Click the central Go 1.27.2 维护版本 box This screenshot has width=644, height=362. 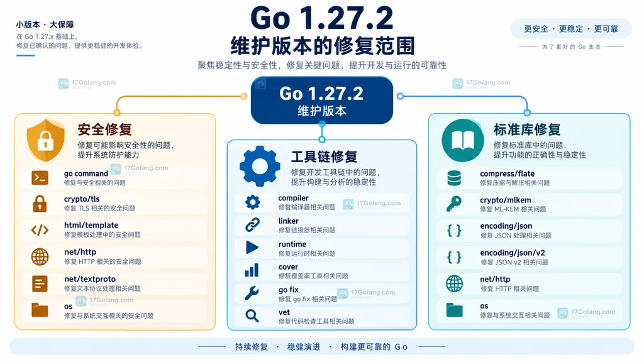(322, 100)
